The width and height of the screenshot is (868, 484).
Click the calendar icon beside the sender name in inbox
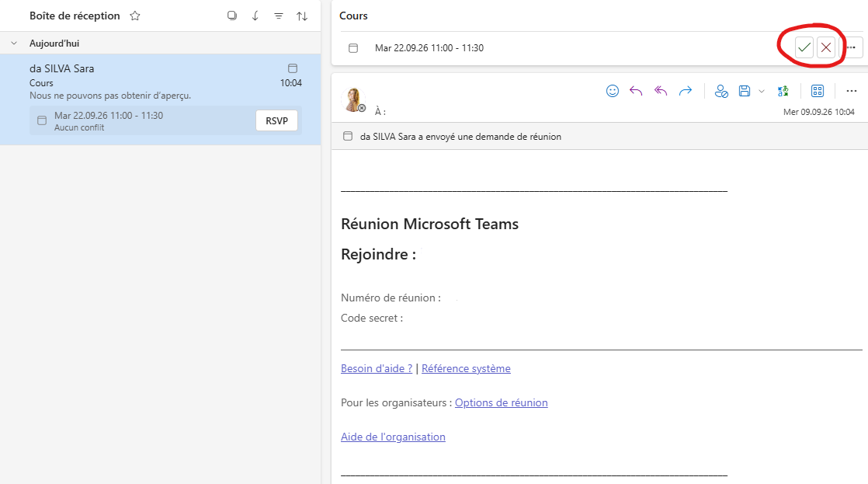pyautogui.click(x=293, y=68)
